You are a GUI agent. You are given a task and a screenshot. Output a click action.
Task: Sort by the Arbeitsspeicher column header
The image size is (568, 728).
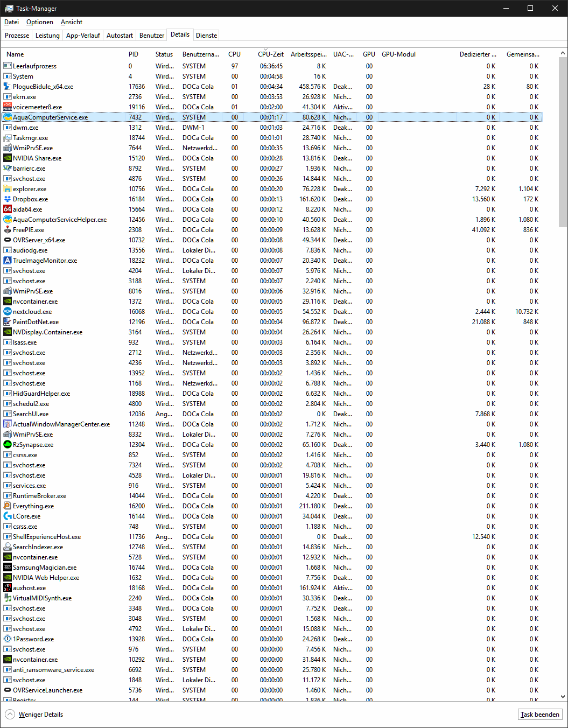coord(308,54)
